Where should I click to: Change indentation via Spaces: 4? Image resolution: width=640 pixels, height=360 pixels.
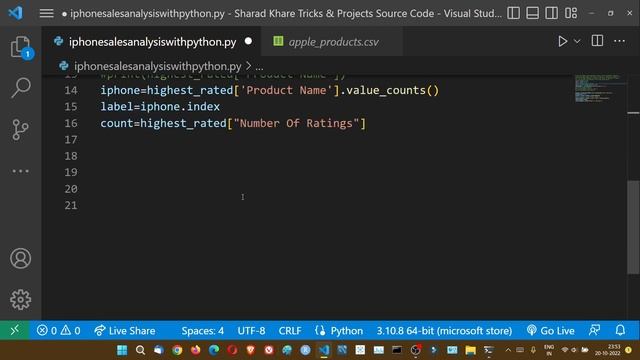click(202, 331)
